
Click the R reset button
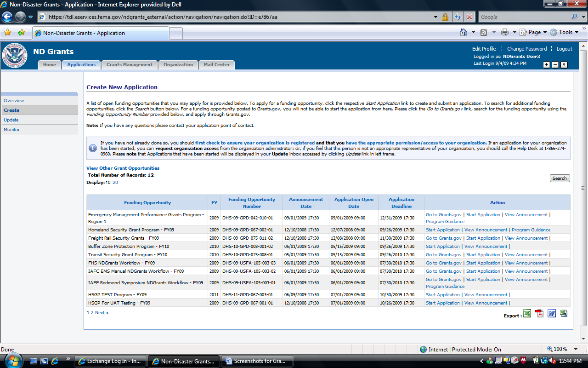[564, 65]
